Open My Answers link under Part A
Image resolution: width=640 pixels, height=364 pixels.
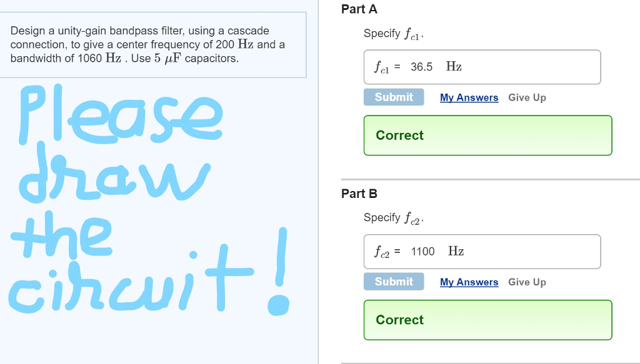pyautogui.click(x=469, y=97)
